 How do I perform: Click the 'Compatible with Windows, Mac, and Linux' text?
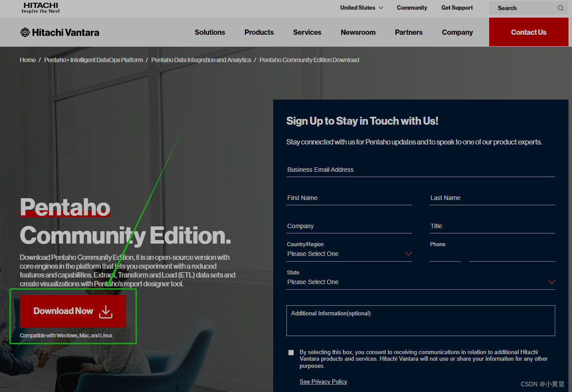click(66, 336)
